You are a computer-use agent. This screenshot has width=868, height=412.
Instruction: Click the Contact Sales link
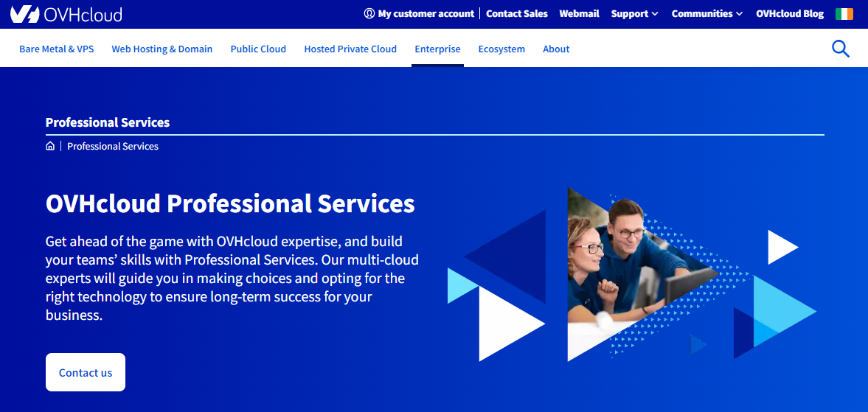click(x=517, y=14)
